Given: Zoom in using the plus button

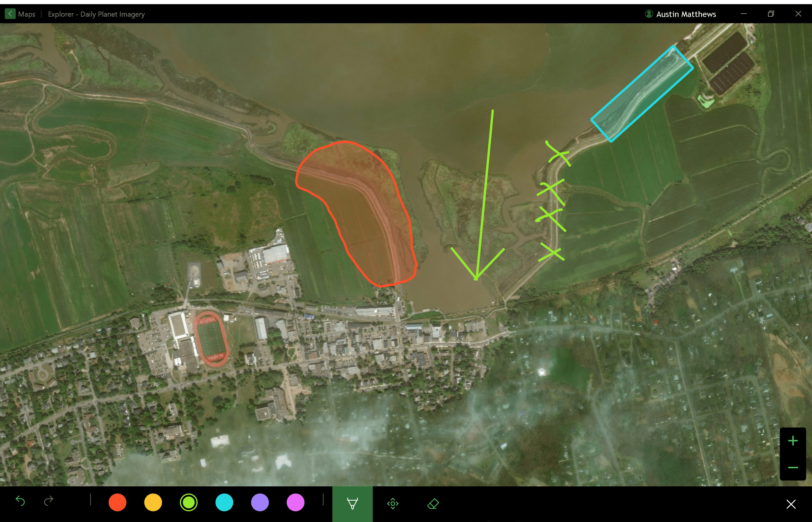Looking at the screenshot, I should click(793, 441).
